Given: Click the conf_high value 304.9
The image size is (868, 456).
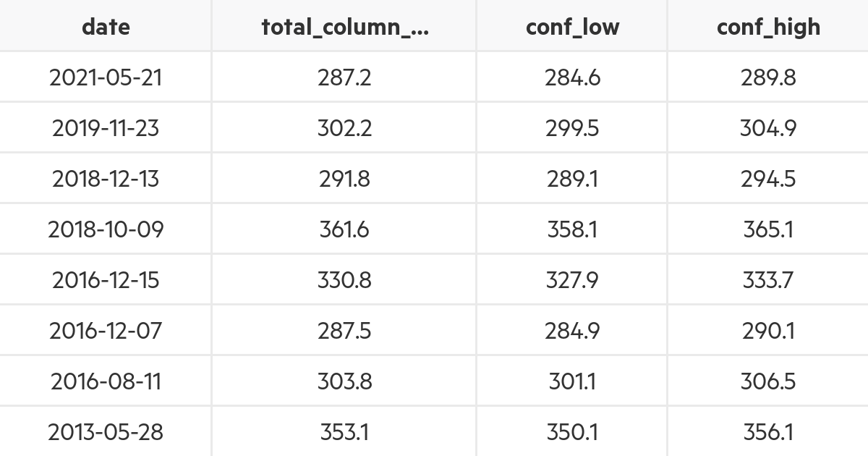Looking at the screenshot, I should (768, 128).
